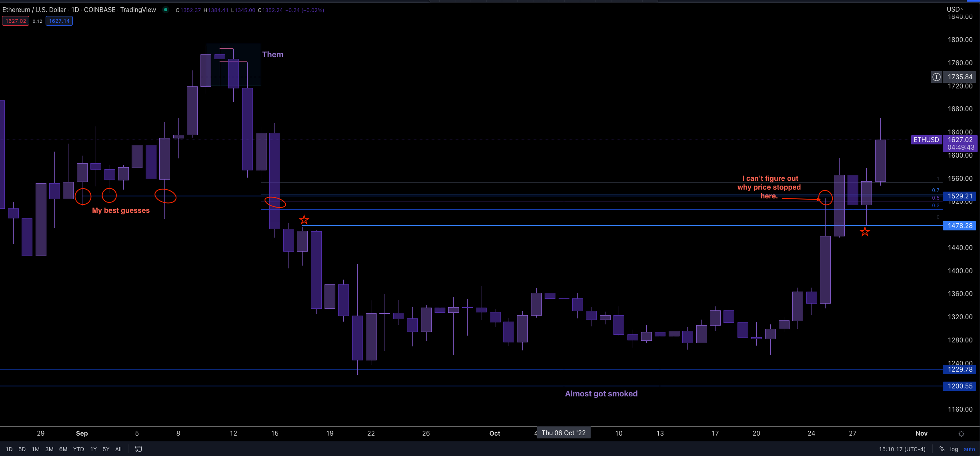Select the YTD range option
This screenshot has width=980, height=456.
(78, 449)
